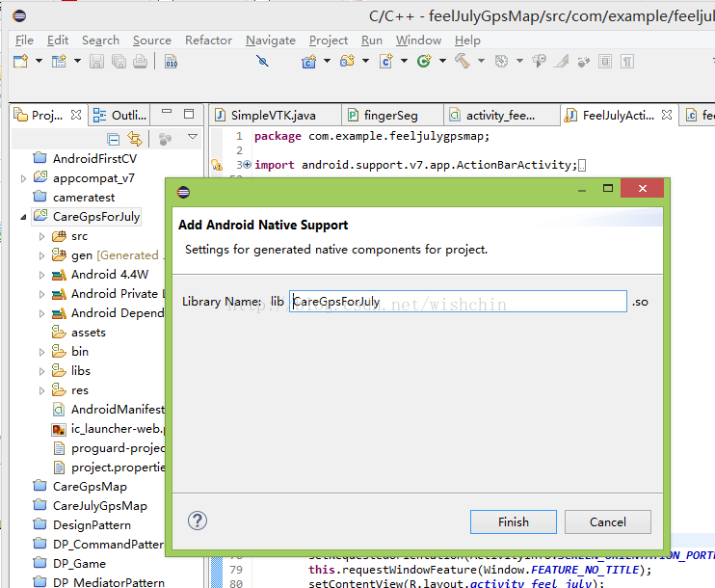Image resolution: width=715 pixels, height=588 pixels.
Task: Expand the libs folder
Action: [42, 371]
